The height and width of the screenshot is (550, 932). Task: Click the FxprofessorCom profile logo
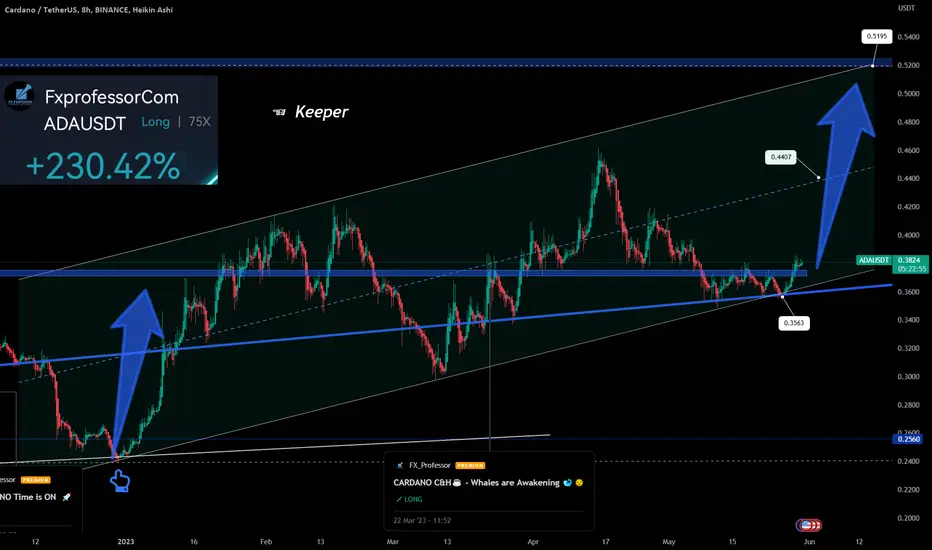click(x=20, y=96)
